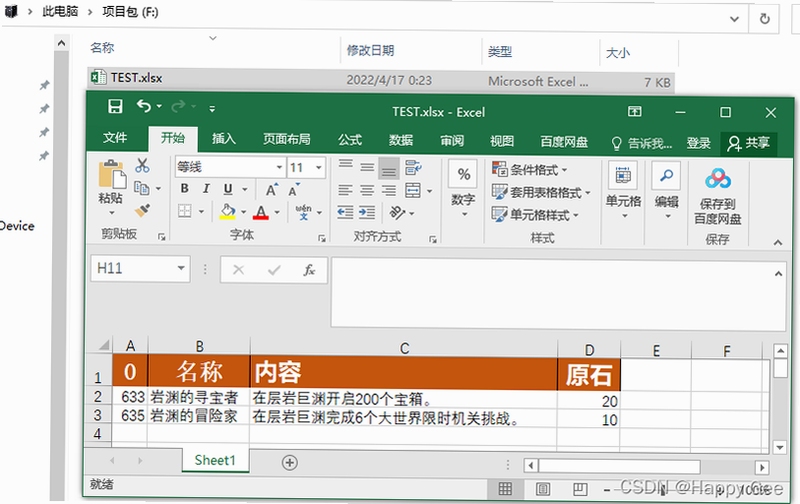Cut selection with the scissors icon
Screen dimensions: 800x504
(142, 165)
